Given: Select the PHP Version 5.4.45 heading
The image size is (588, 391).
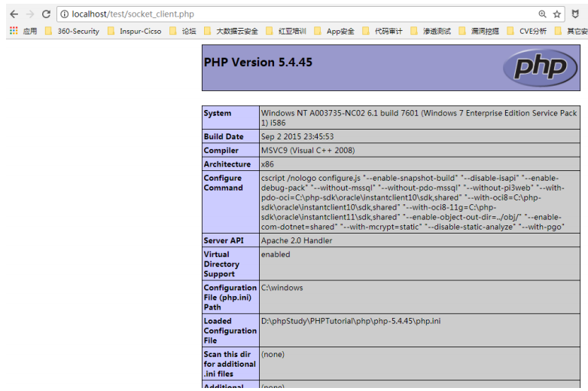Looking at the screenshot, I should tap(258, 63).
